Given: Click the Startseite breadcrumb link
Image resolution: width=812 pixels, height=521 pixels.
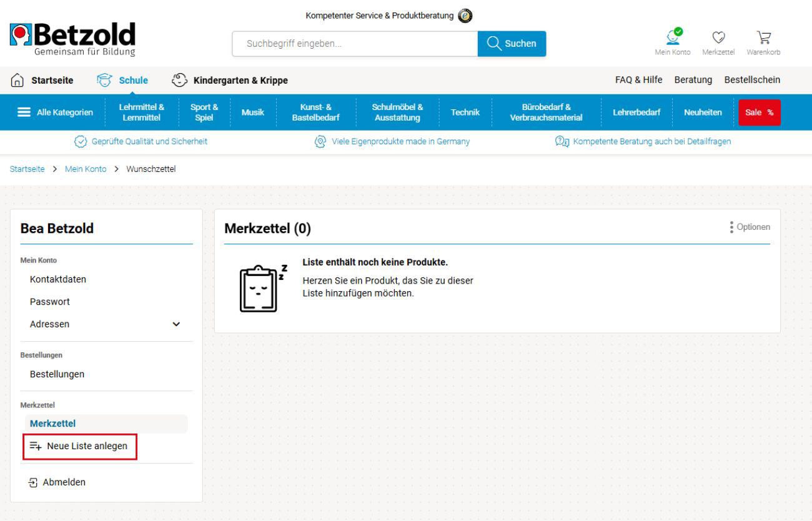Looking at the screenshot, I should point(27,169).
